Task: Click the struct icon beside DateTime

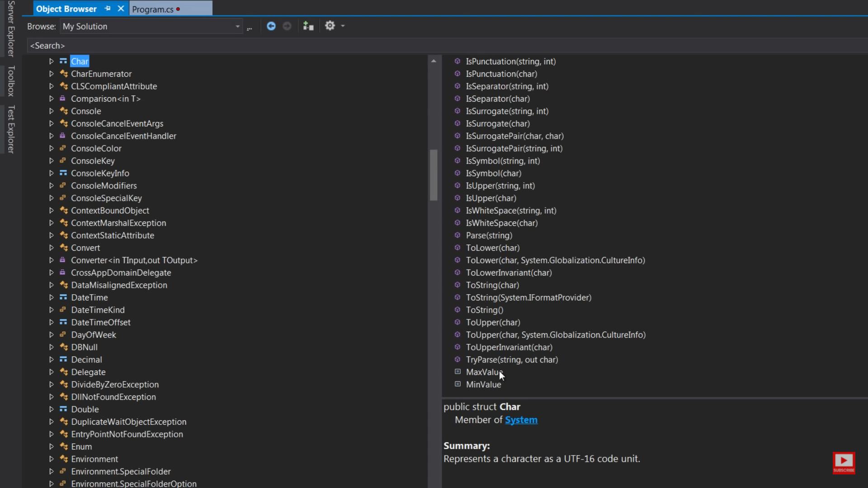Action: tap(63, 297)
